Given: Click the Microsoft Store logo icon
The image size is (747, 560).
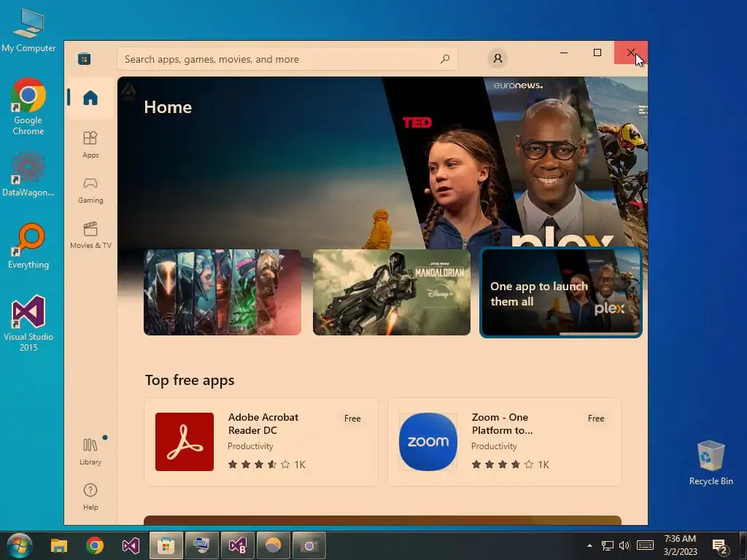Looking at the screenshot, I should coord(85,58).
